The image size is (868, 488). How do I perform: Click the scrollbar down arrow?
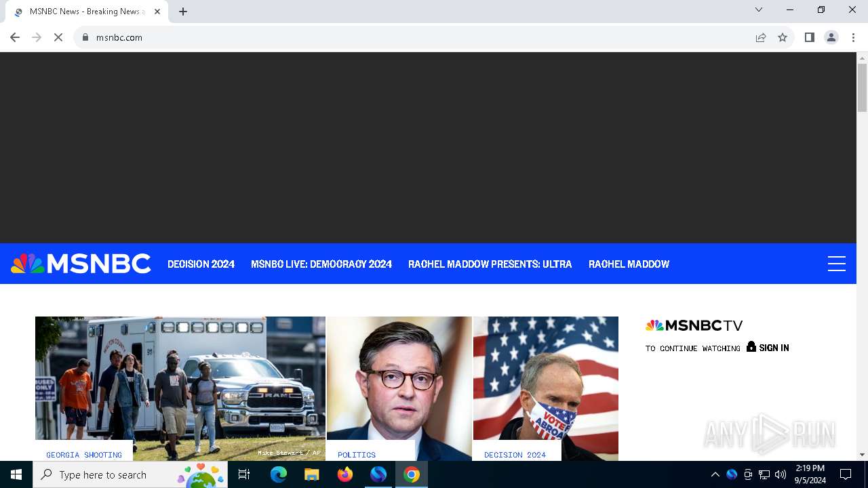click(x=862, y=455)
